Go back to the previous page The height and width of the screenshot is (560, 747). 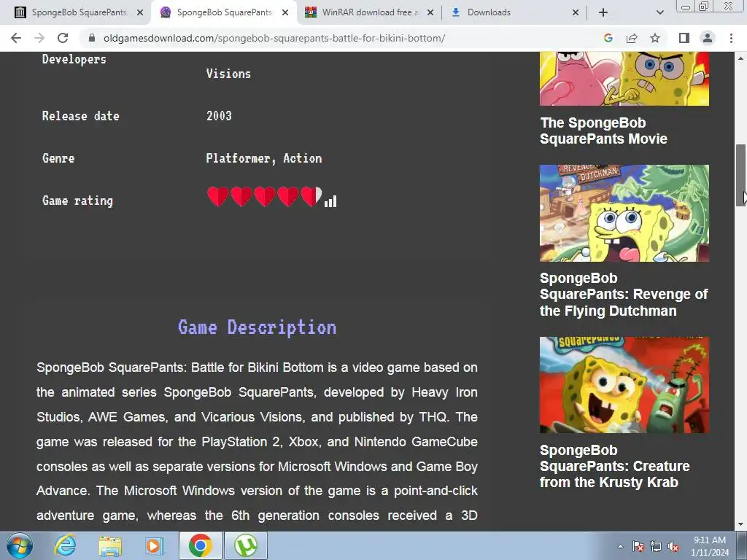point(16,38)
